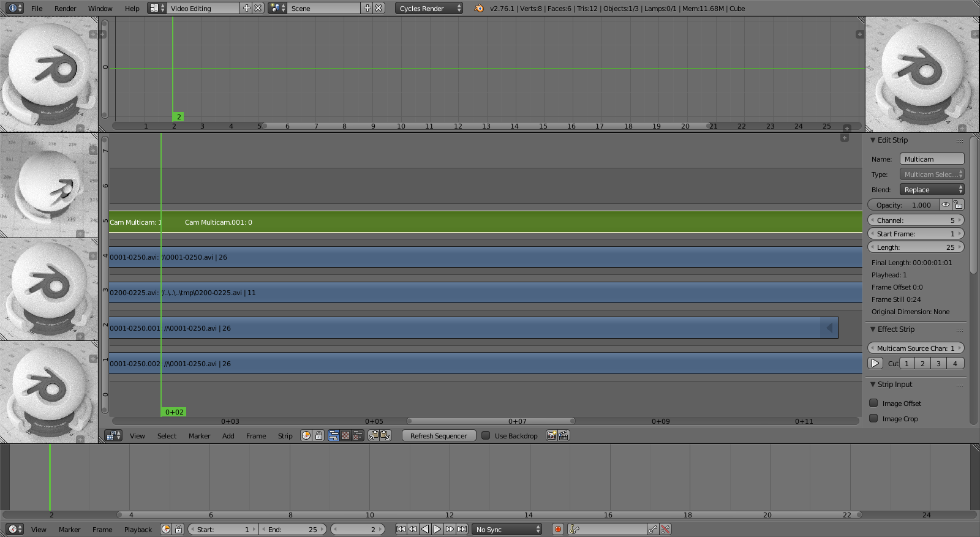Click the render OpenGL image camera icon
The height and width of the screenshot is (537, 980).
pyautogui.click(x=551, y=436)
